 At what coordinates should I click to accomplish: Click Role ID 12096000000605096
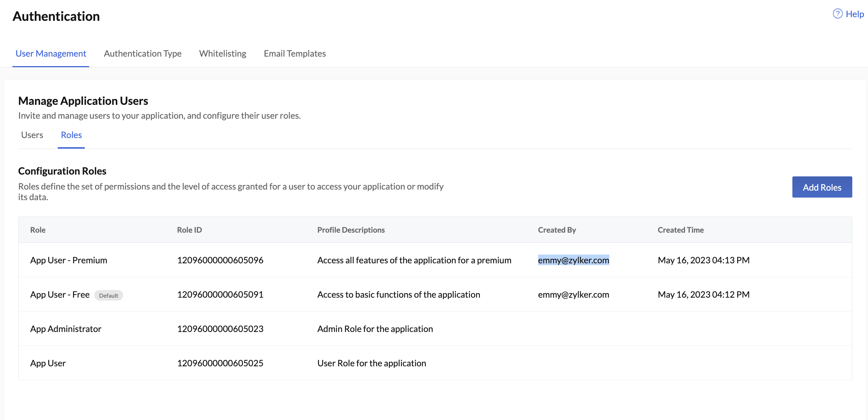pyautogui.click(x=220, y=260)
